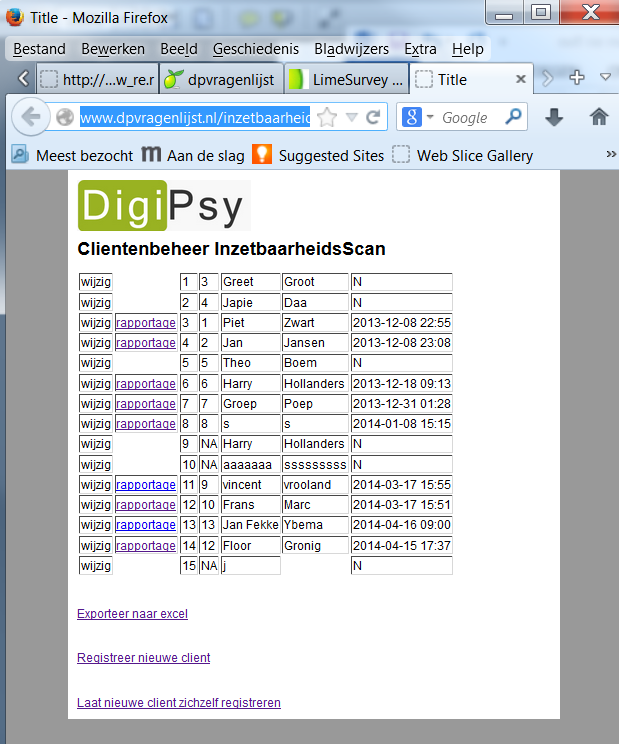The image size is (619, 744).
Task: Open the Help menu
Action: (x=468, y=49)
